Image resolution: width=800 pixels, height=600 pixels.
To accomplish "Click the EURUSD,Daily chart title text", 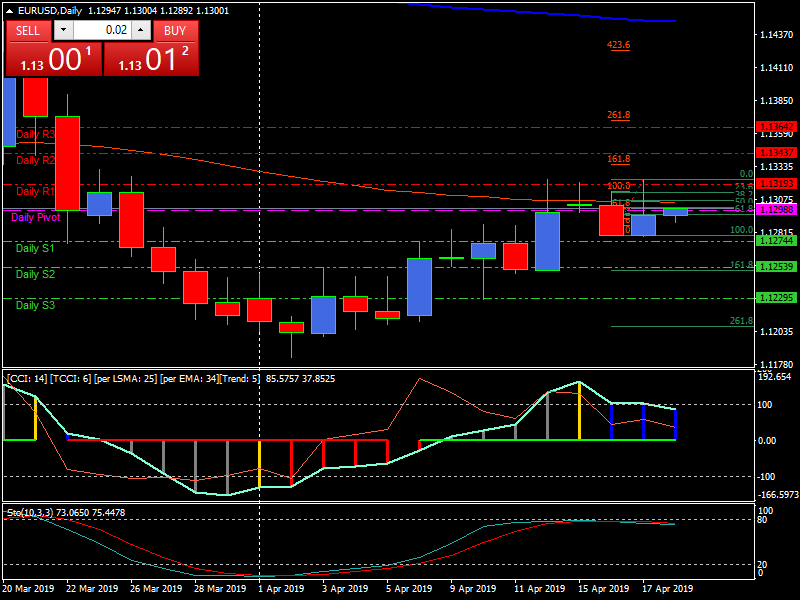I will point(50,11).
